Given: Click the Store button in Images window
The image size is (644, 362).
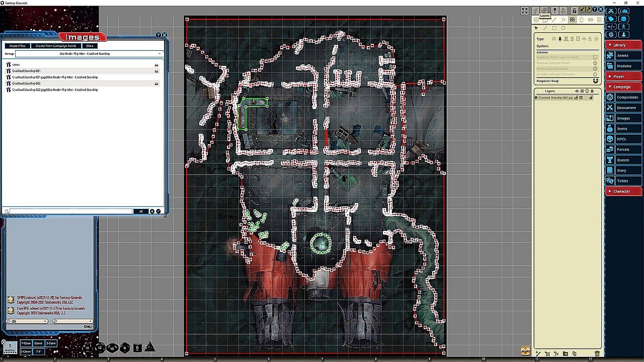Looking at the screenshot, I should (x=89, y=46).
